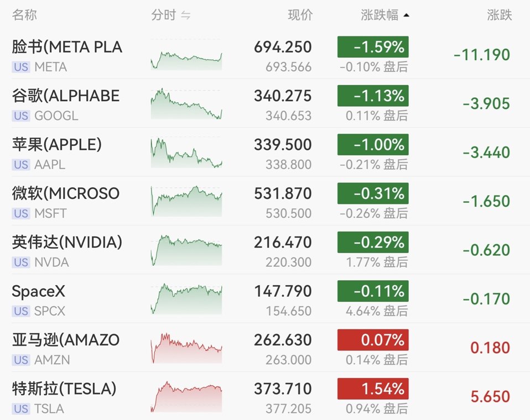Viewport: 530px width, 420px height.
Task: Click the green -0.31% Microsoft swatch
Action: pos(373,193)
